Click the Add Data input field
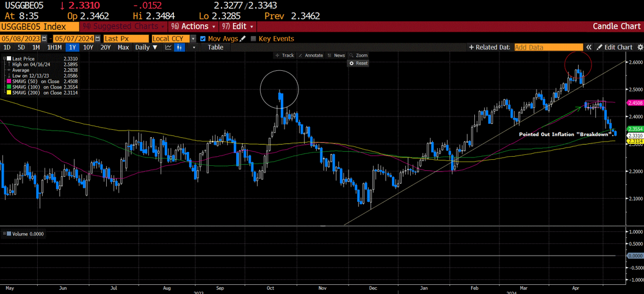The image size is (644, 294). pyautogui.click(x=548, y=48)
